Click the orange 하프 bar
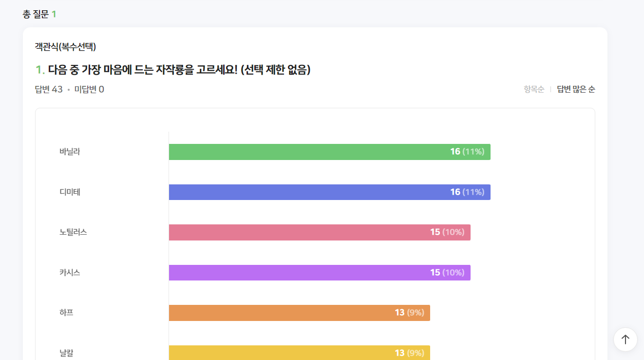Image resolution: width=644 pixels, height=360 pixels. point(300,313)
